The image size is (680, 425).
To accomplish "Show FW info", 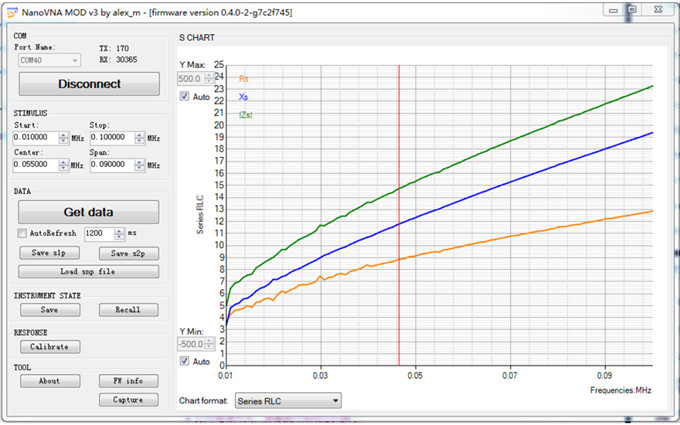I will pos(127,381).
